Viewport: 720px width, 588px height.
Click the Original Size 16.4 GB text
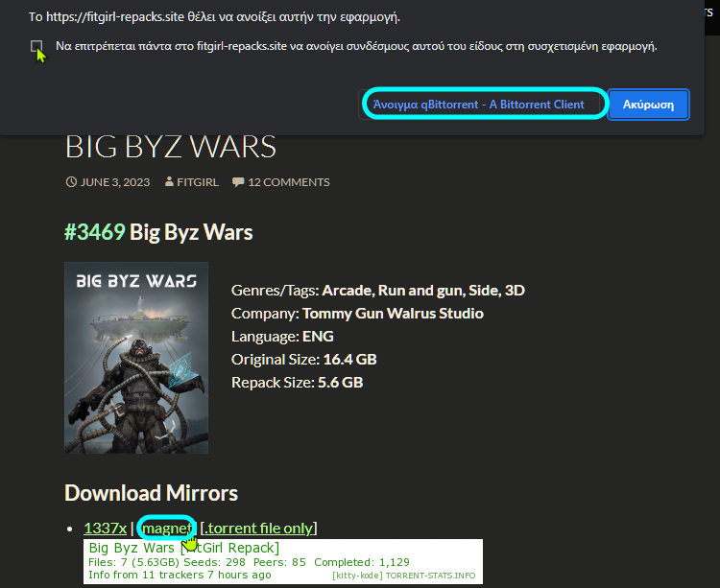pyautogui.click(x=304, y=359)
